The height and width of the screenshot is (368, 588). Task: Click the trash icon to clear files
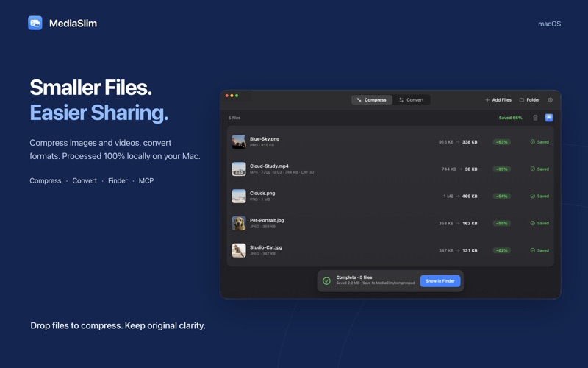[535, 118]
